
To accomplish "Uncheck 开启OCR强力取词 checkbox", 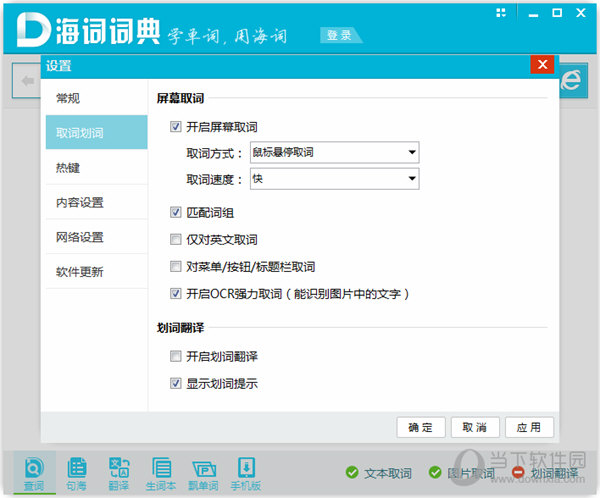I will pyautogui.click(x=176, y=294).
